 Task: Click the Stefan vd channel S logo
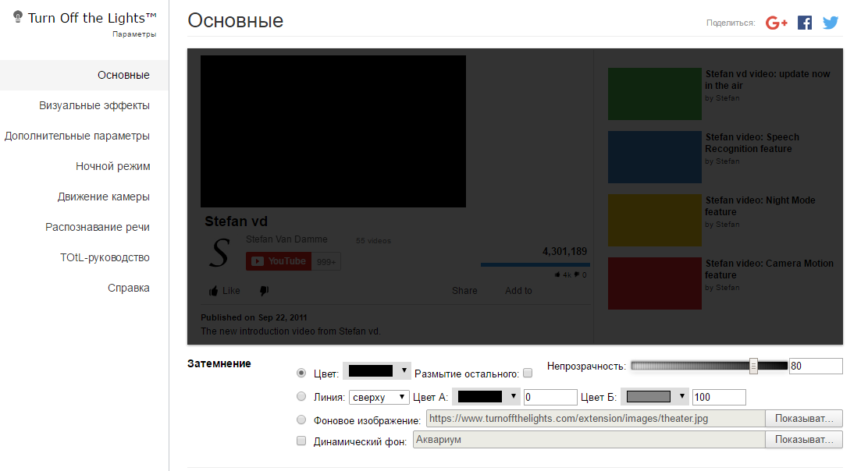220,253
